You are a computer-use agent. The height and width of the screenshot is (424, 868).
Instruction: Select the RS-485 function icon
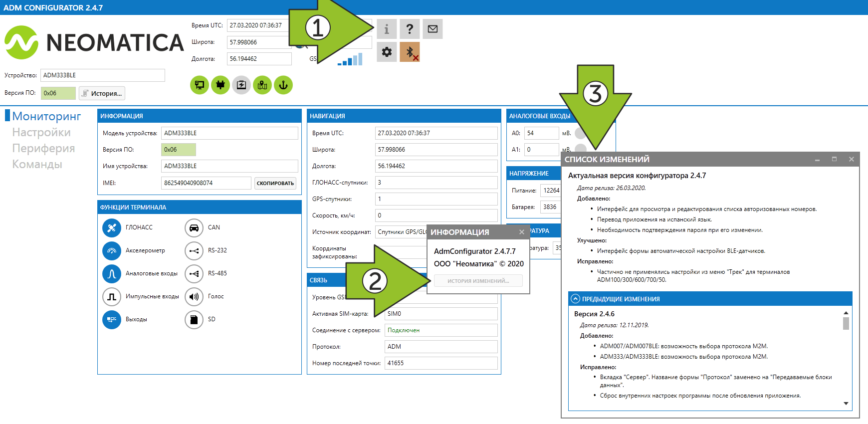point(194,274)
